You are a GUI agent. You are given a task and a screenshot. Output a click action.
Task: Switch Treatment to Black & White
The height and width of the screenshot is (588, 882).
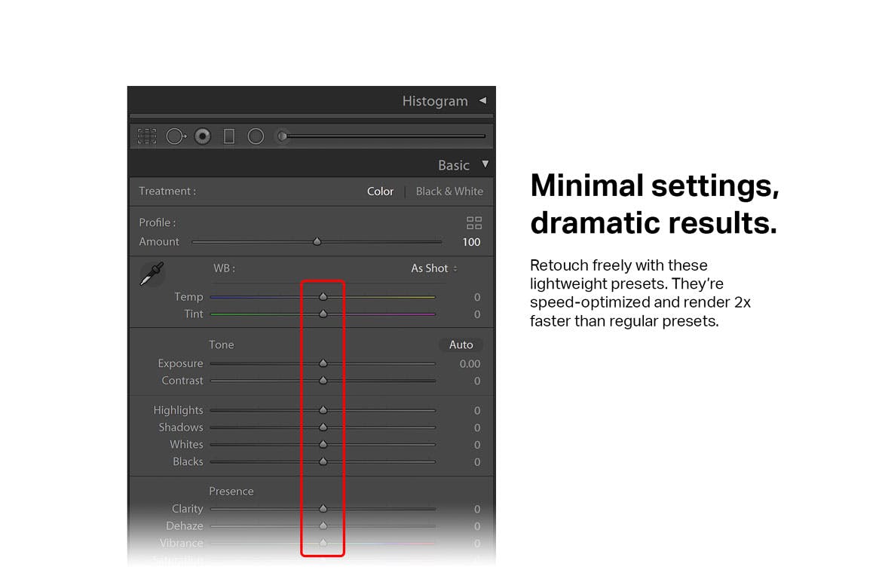click(449, 191)
